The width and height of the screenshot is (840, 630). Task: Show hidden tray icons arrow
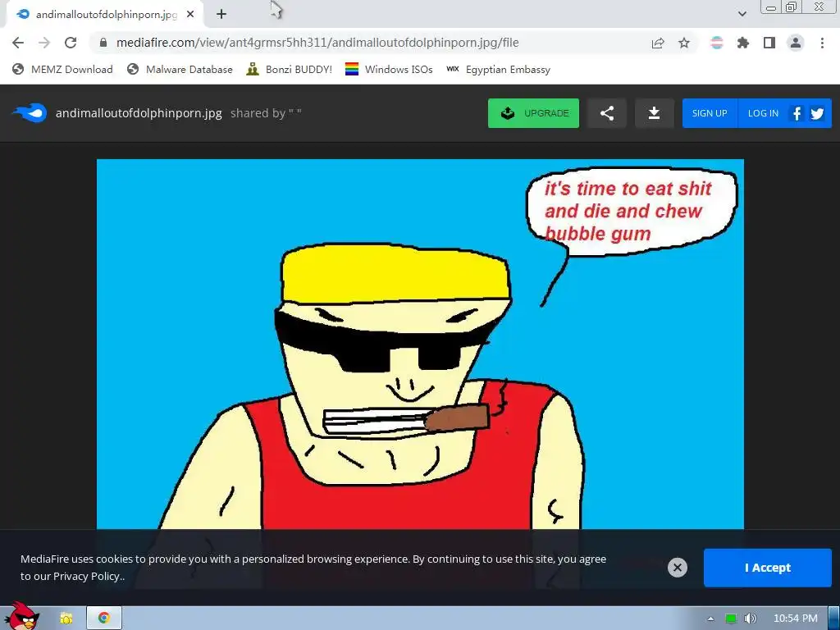coord(711,619)
